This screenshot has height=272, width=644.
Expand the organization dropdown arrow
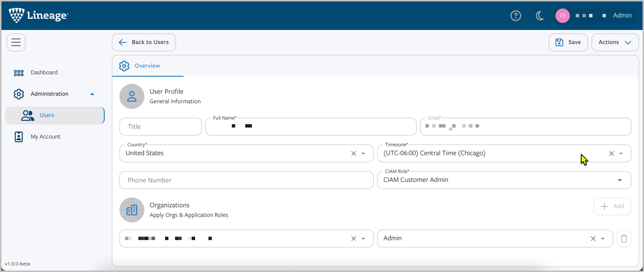363,239
